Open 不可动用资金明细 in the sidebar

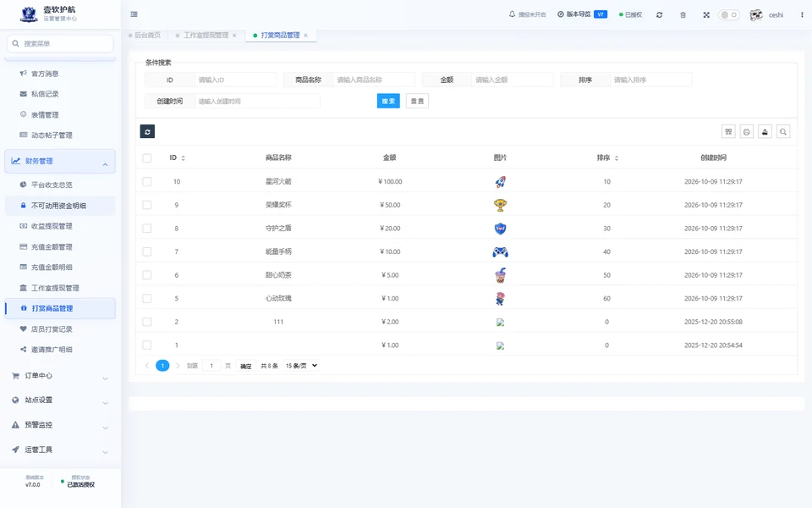click(59, 205)
